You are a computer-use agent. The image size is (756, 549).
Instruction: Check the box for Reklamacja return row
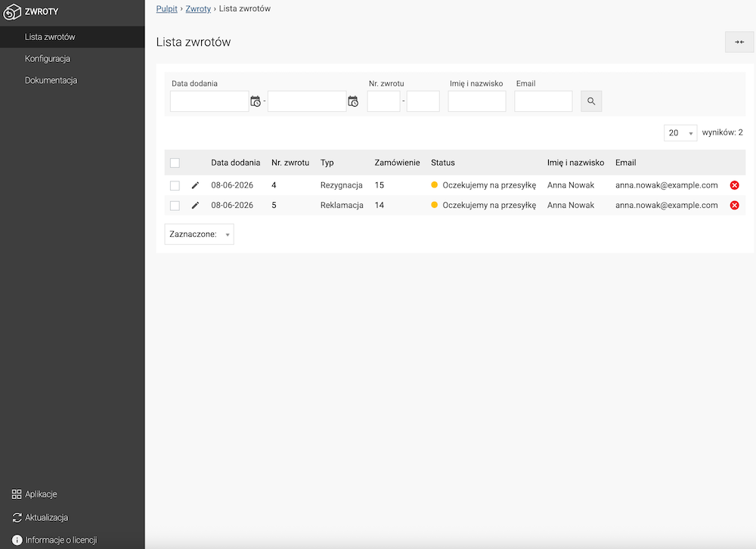(175, 206)
